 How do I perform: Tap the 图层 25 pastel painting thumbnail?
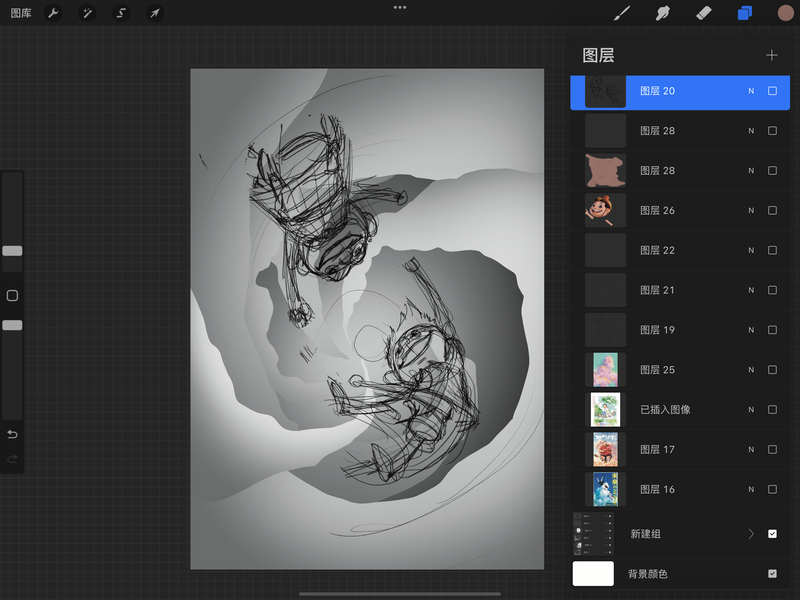(x=605, y=369)
